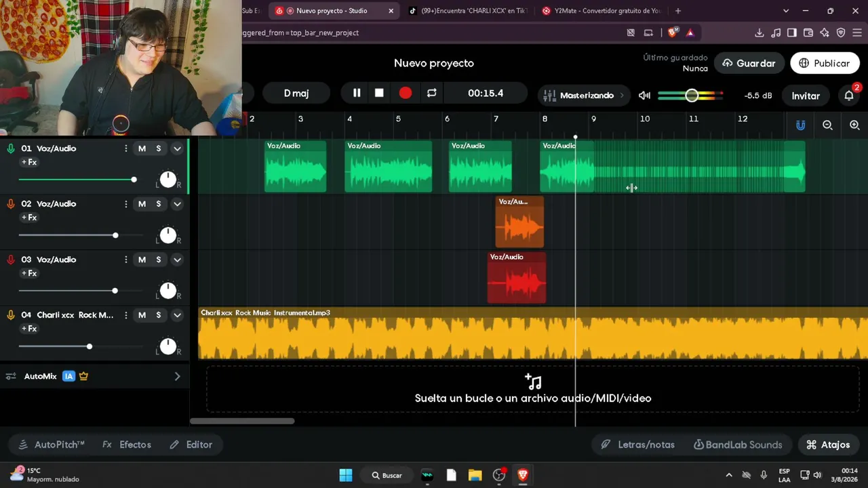Click track 01 microphone icon
The height and width of the screenshot is (488, 868).
pos(10,148)
